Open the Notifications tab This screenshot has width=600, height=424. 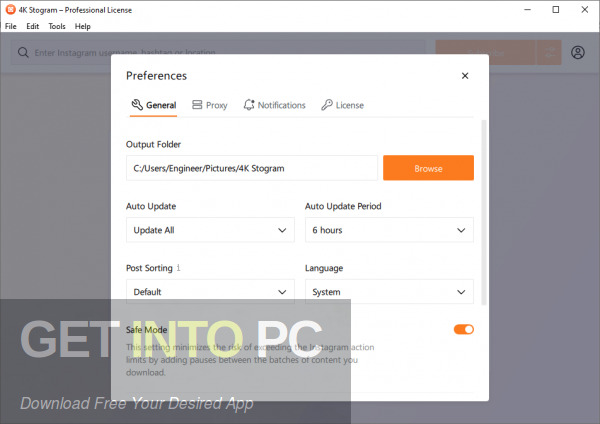click(274, 105)
